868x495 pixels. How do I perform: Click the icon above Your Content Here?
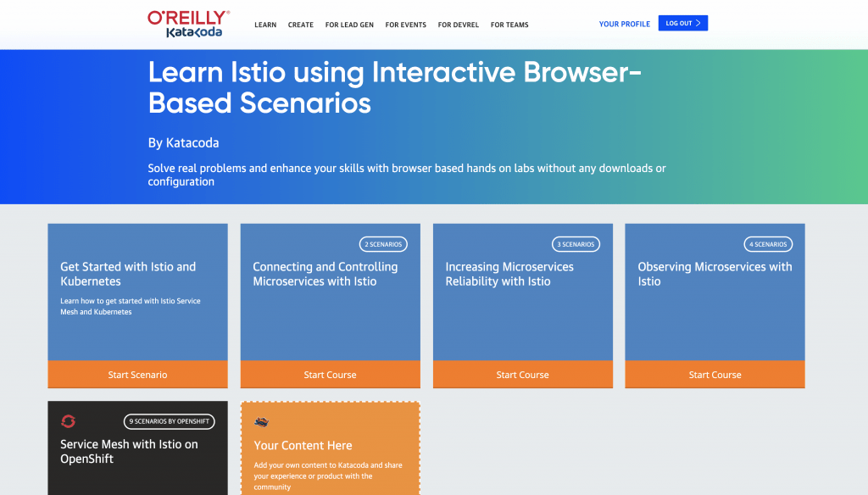261,422
